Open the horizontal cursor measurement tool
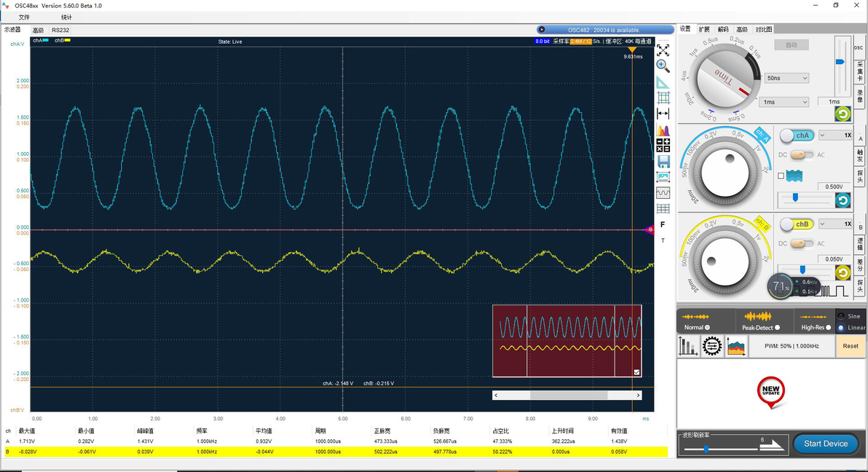This screenshot has height=472, width=868. pyautogui.click(x=663, y=114)
